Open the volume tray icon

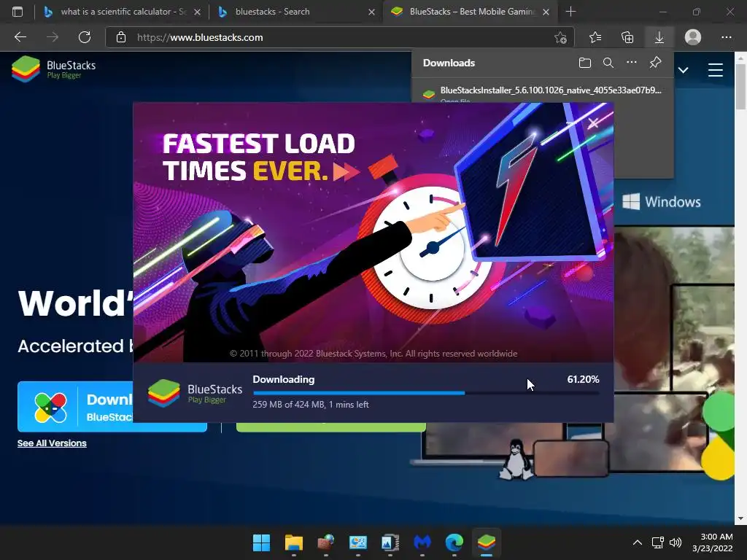click(675, 542)
